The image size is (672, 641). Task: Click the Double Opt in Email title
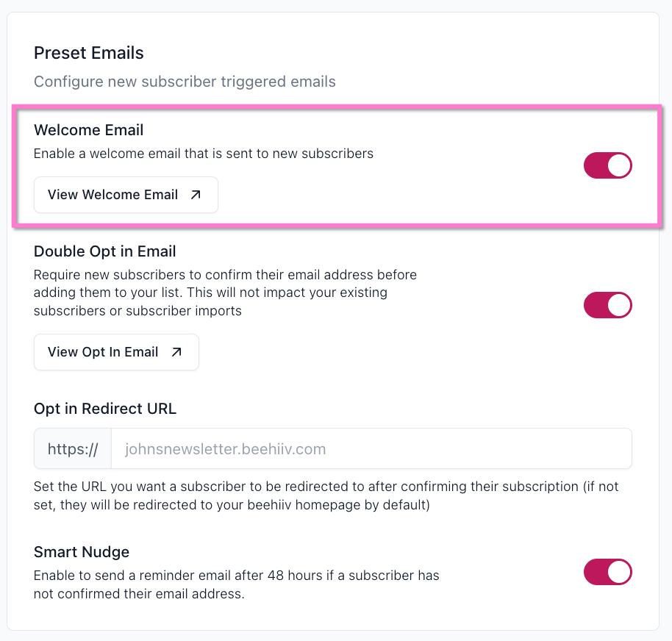pos(105,251)
